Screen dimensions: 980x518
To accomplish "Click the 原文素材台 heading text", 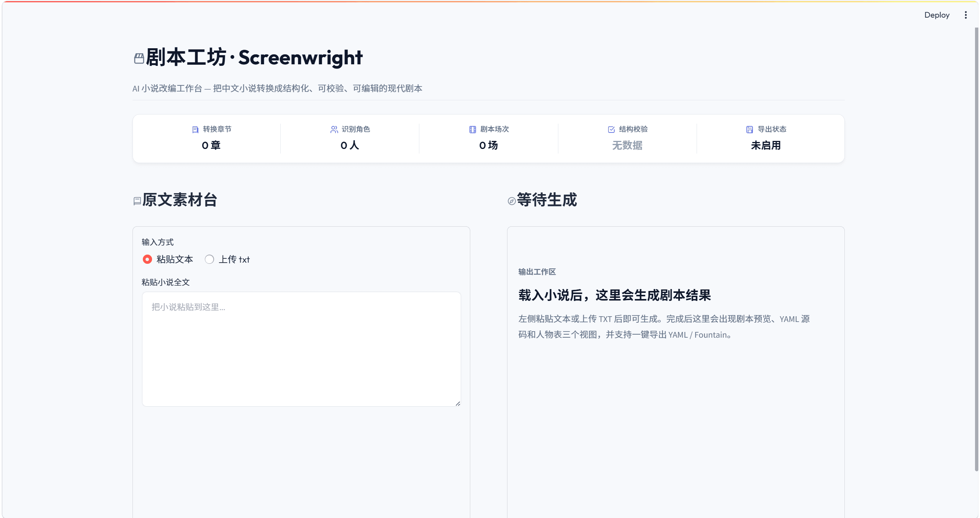I will click(180, 200).
